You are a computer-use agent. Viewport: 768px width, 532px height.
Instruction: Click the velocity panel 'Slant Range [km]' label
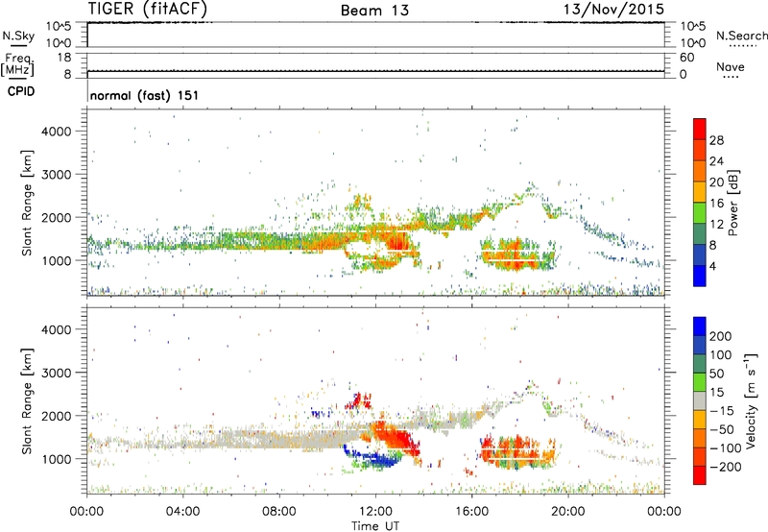tap(27, 401)
